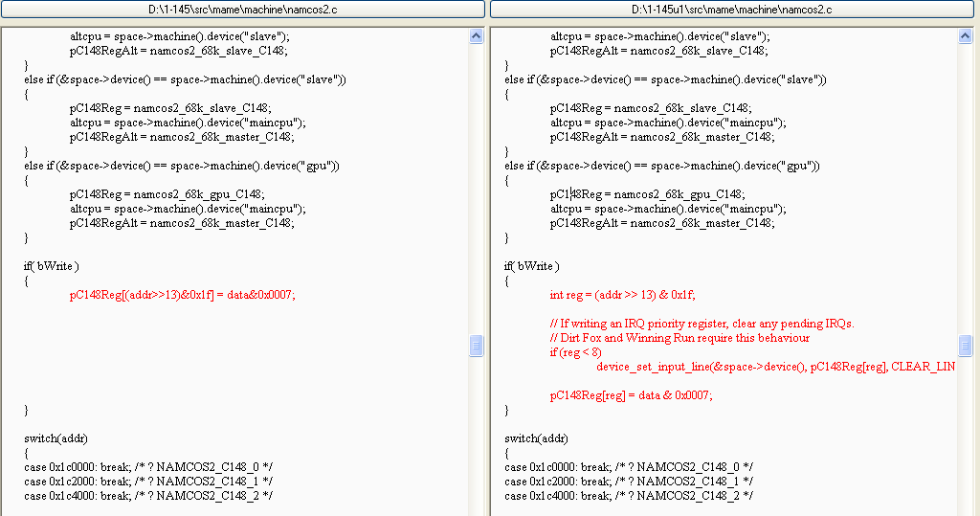Image resolution: width=980 pixels, height=516 pixels.
Task: Click the 'case 0x1c4000' line in right pane
Action: point(629,496)
